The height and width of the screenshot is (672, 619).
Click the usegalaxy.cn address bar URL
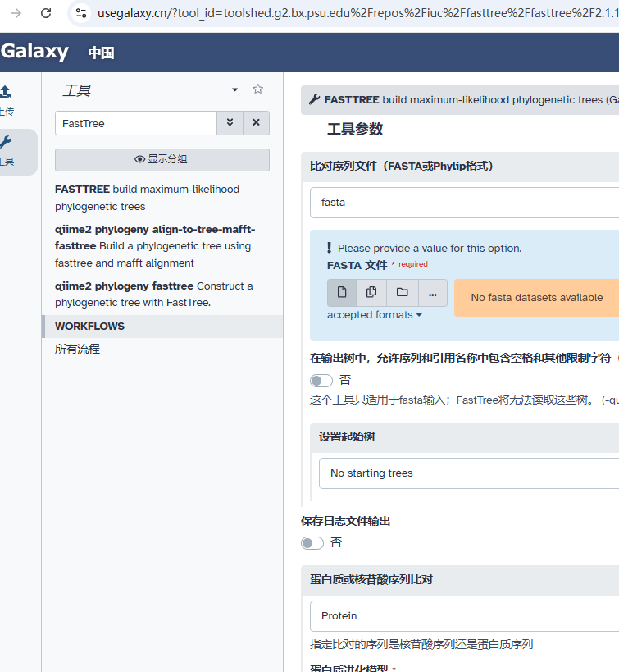[x=357, y=13]
